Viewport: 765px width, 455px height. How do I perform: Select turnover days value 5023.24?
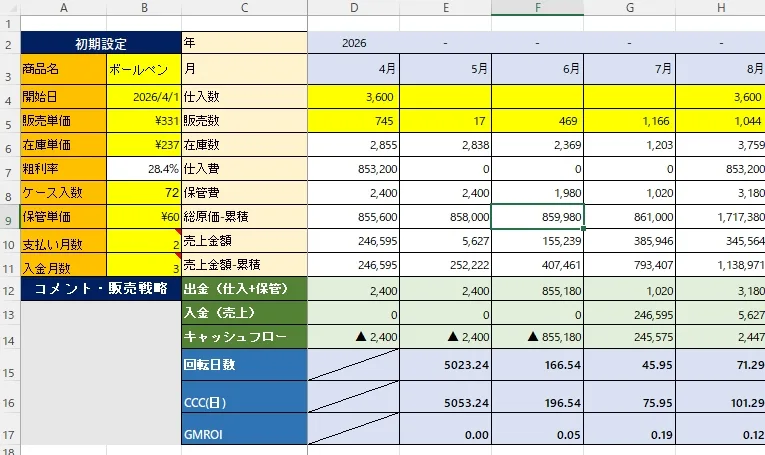click(445, 365)
